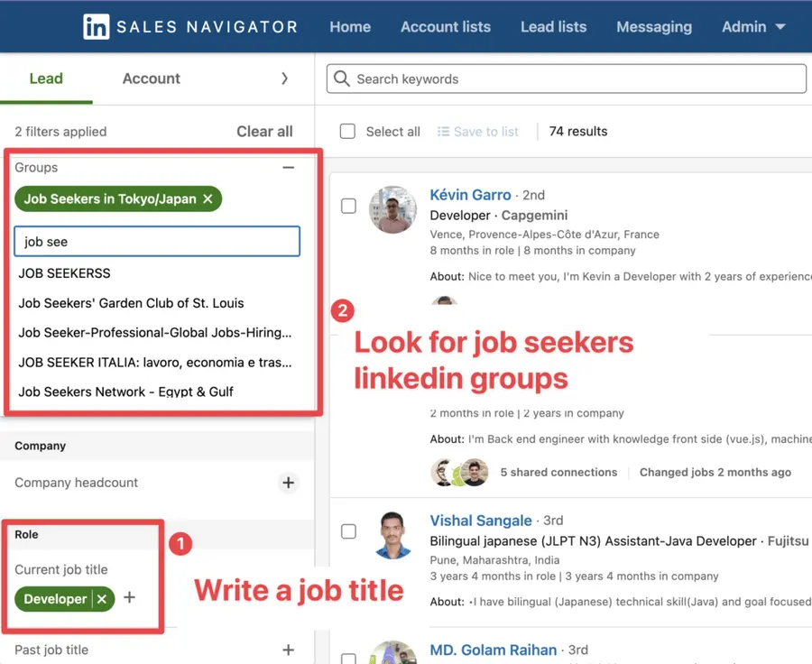Image resolution: width=812 pixels, height=664 pixels.
Task: Collapse the Groups filter section
Action: click(289, 167)
